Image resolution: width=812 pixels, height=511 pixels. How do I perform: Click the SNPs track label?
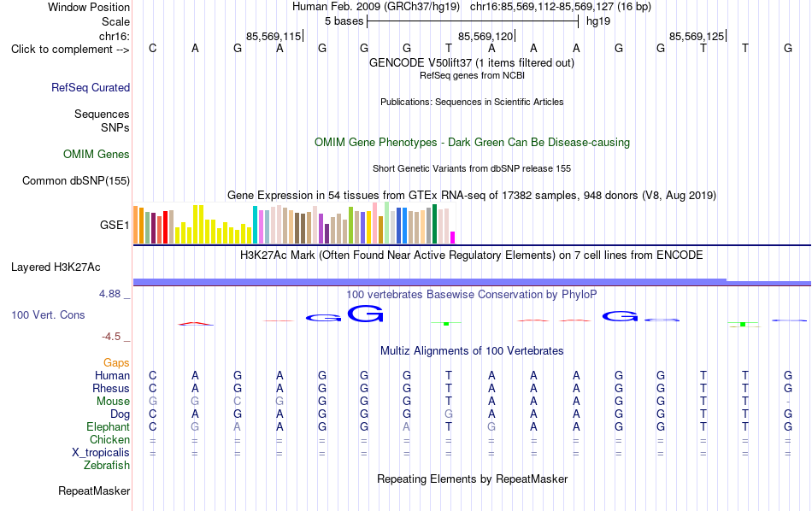[x=115, y=127]
